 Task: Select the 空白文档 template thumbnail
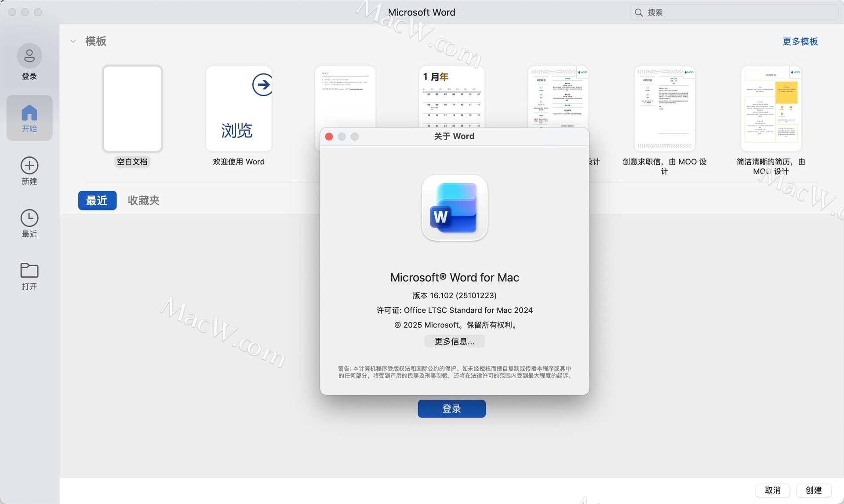(132, 109)
